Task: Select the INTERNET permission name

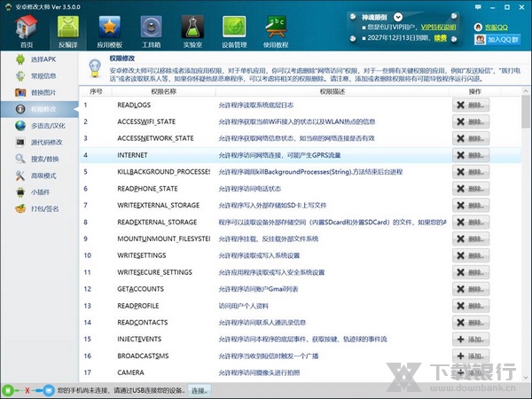Action: (x=132, y=155)
